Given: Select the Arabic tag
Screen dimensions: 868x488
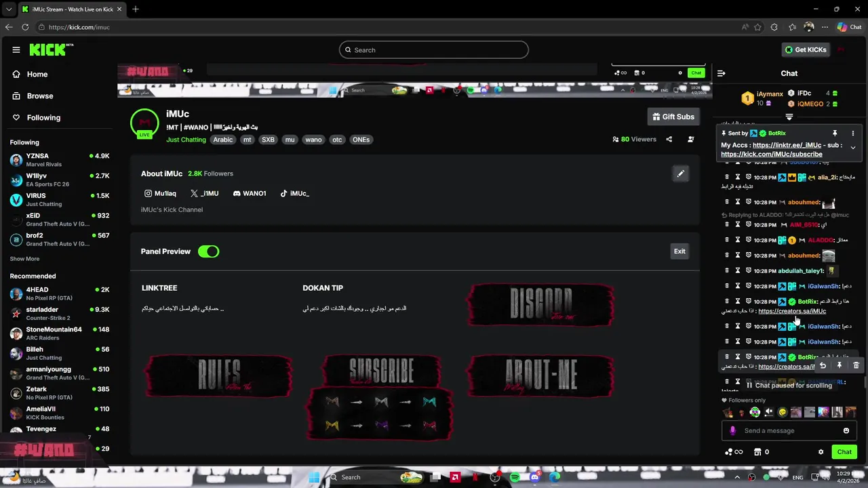Looking at the screenshot, I should pos(222,140).
